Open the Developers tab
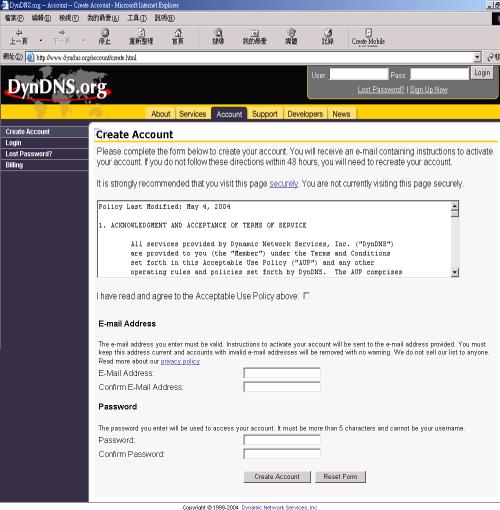Viewport: 500px width, 510px height. (x=305, y=114)
